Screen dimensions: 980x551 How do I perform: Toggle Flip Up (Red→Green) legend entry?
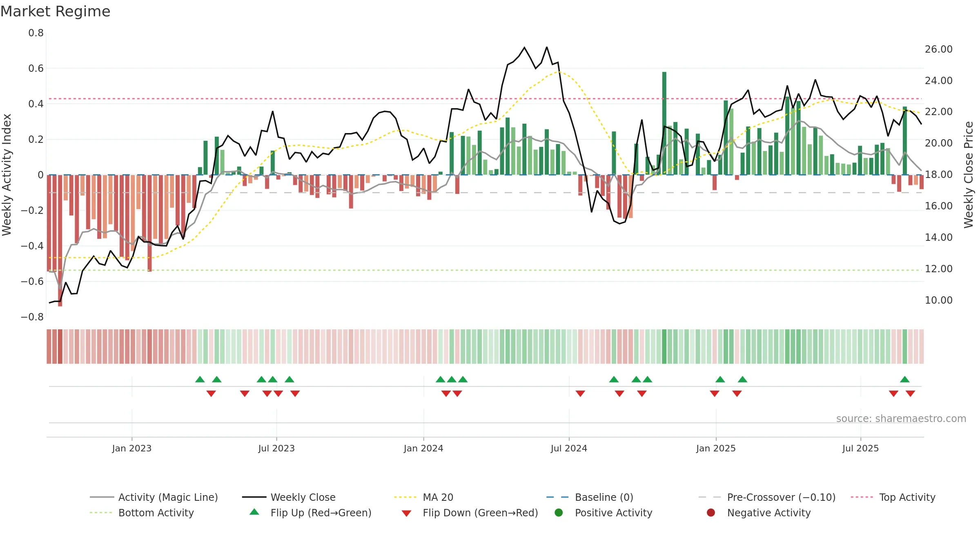tap(310, 513)
